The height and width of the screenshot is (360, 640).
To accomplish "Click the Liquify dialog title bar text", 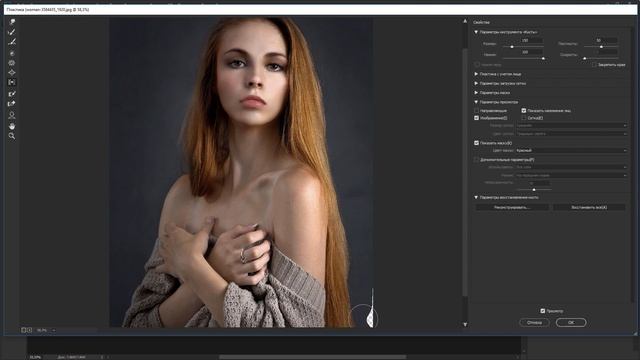I will 48,9.
